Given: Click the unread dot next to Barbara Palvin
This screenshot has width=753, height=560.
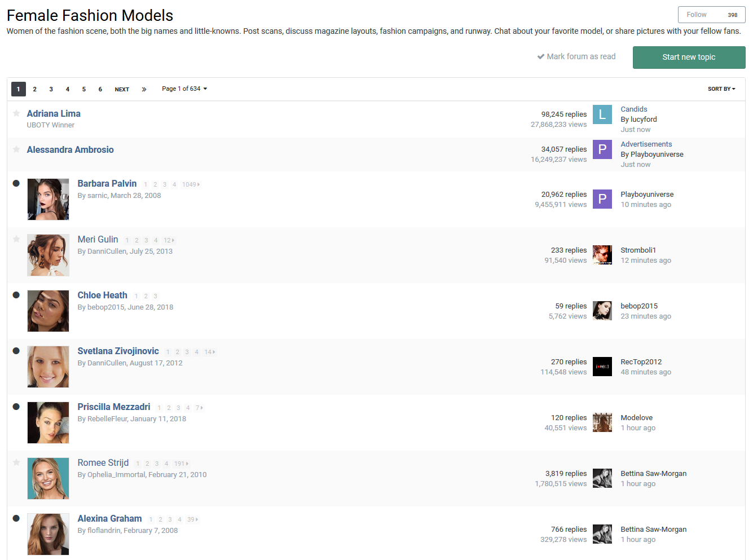Looking at the screenshot, I should tap(16, 183).
